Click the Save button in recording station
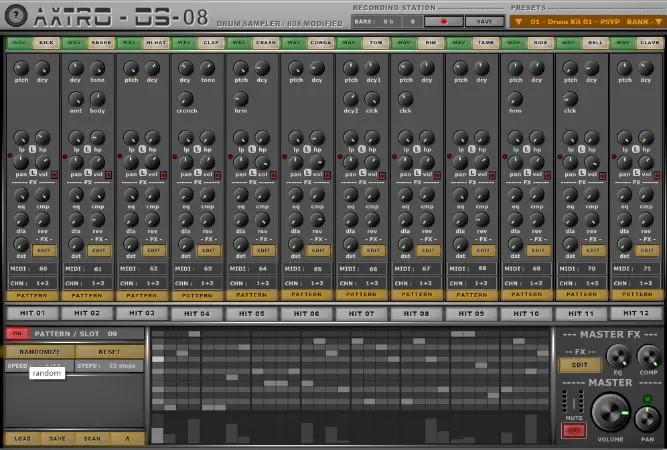 pyautogui.click(x=484, y=20)
